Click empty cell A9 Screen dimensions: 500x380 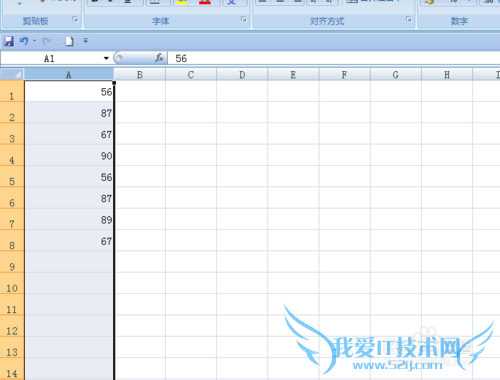69,262
